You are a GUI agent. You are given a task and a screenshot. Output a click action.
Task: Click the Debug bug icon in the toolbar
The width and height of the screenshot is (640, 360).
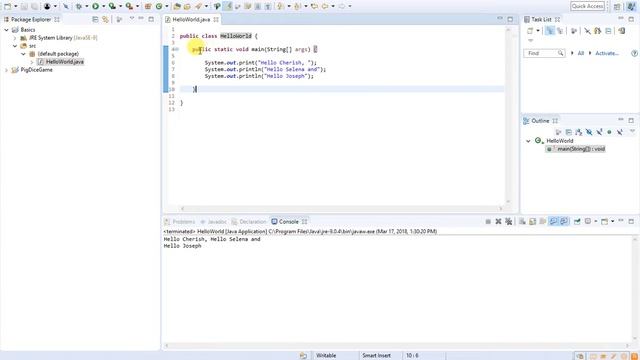click(79, 6)
